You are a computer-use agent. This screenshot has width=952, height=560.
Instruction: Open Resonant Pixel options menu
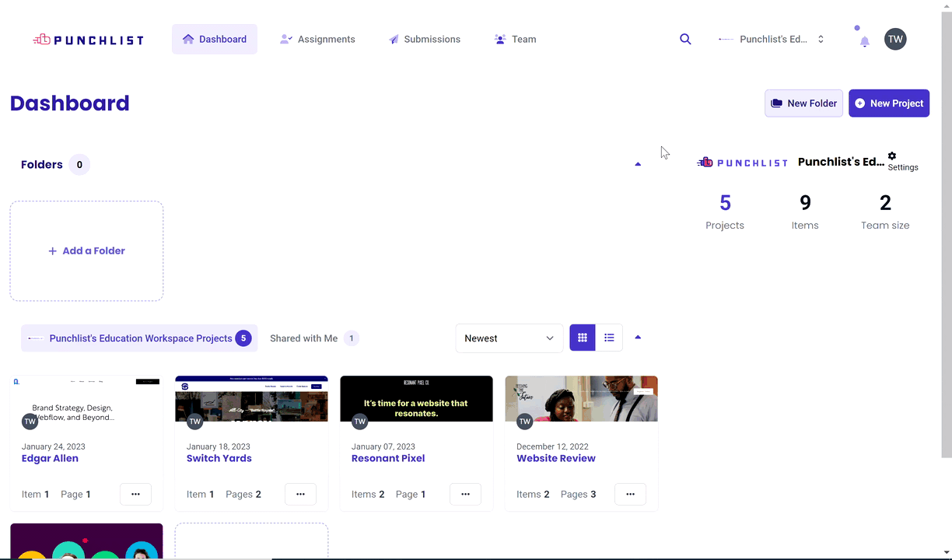465,494
